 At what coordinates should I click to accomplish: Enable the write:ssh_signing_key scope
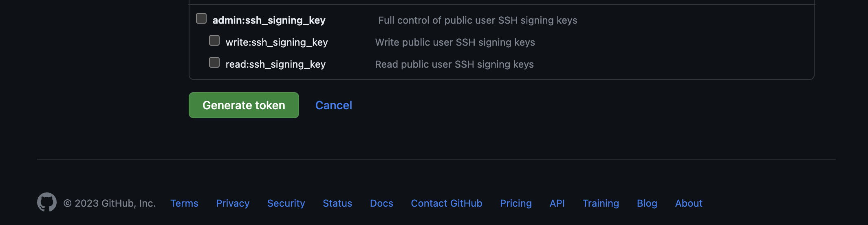(214, 41)
